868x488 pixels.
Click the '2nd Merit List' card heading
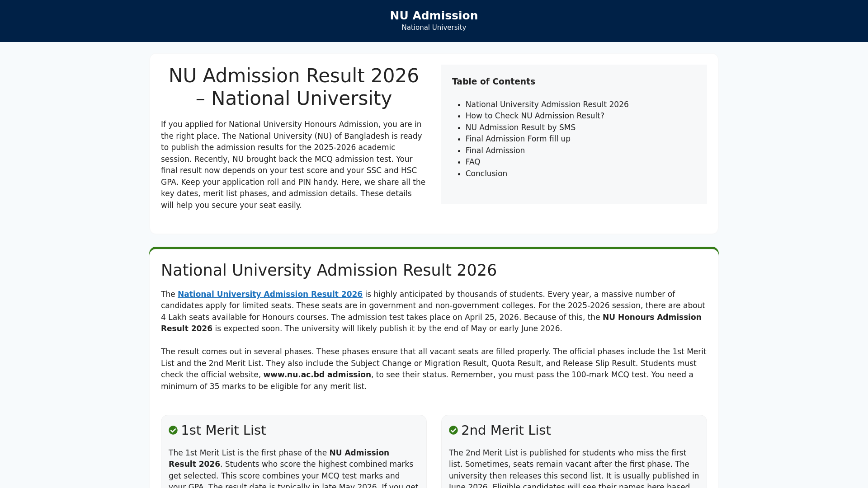point(506,430)
